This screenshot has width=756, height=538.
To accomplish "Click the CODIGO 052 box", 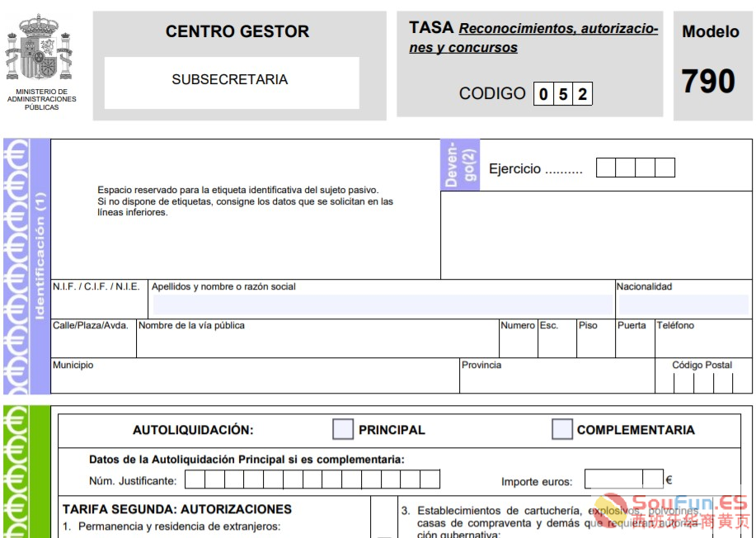I will coord(562,93).
